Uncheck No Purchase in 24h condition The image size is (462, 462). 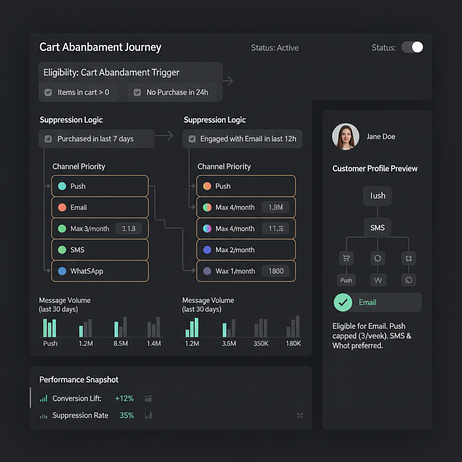tap(137, 92)
